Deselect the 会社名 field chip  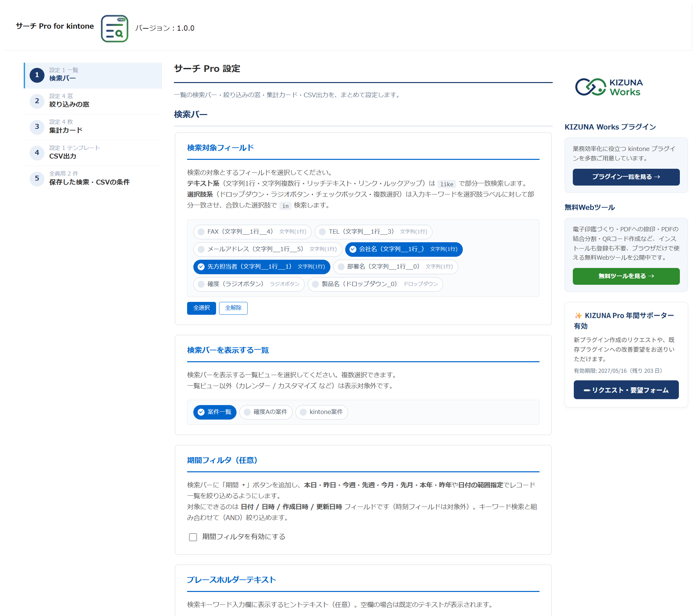[x=404, y=249]
